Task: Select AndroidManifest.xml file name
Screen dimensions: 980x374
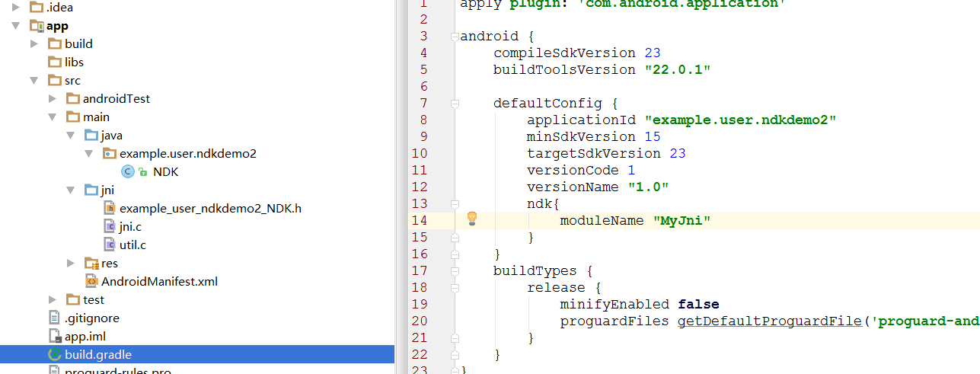Action: (x=160, y=282)
